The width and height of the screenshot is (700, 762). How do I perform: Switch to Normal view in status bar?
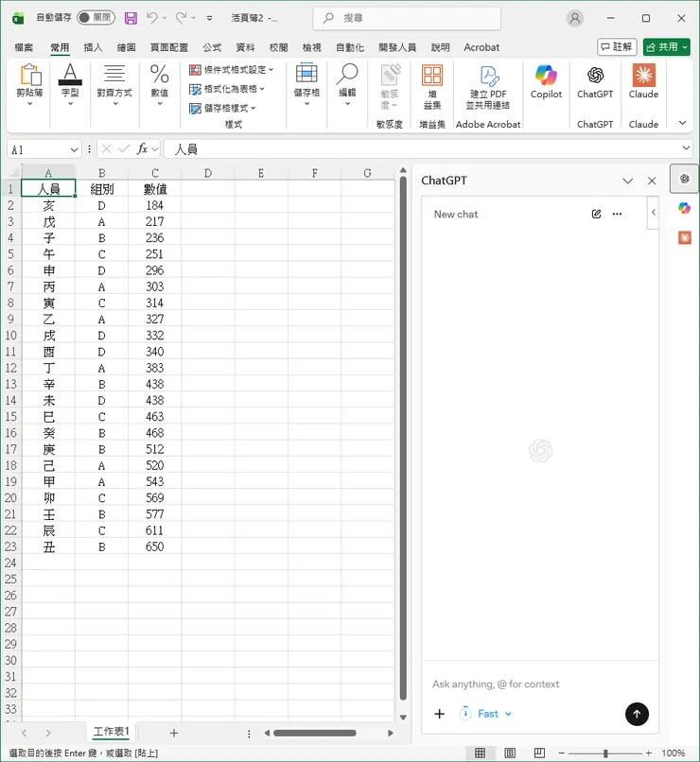[480, 753]
